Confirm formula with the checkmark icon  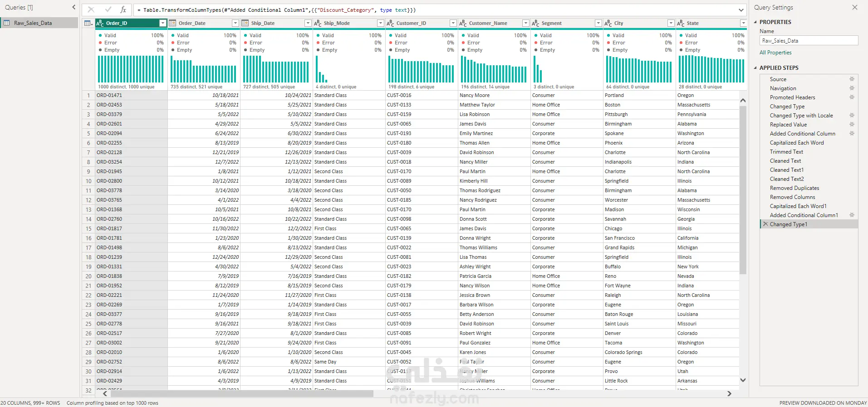pyautogui.click(x=108, y=10)
